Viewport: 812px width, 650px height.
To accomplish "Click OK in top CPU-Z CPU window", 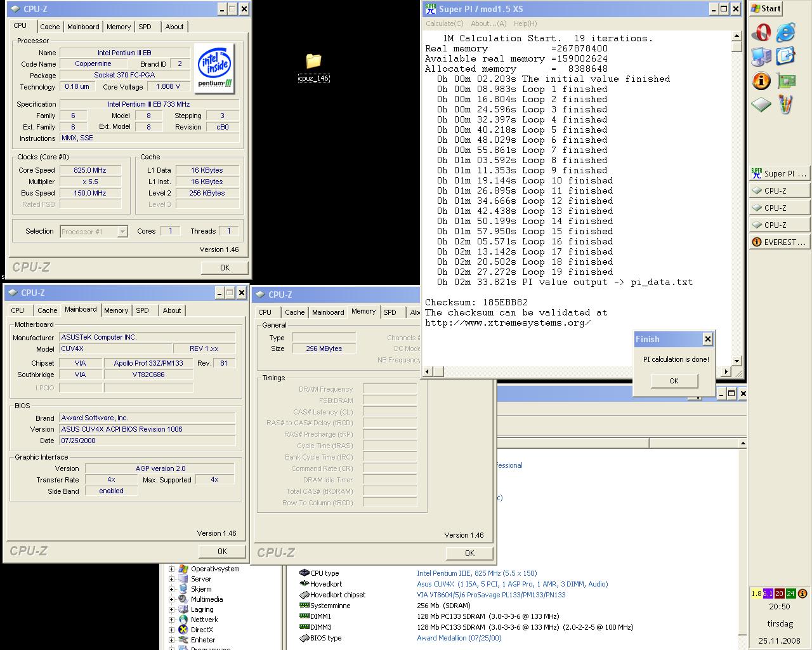I will pyautogui.click(x=225, y=267).
